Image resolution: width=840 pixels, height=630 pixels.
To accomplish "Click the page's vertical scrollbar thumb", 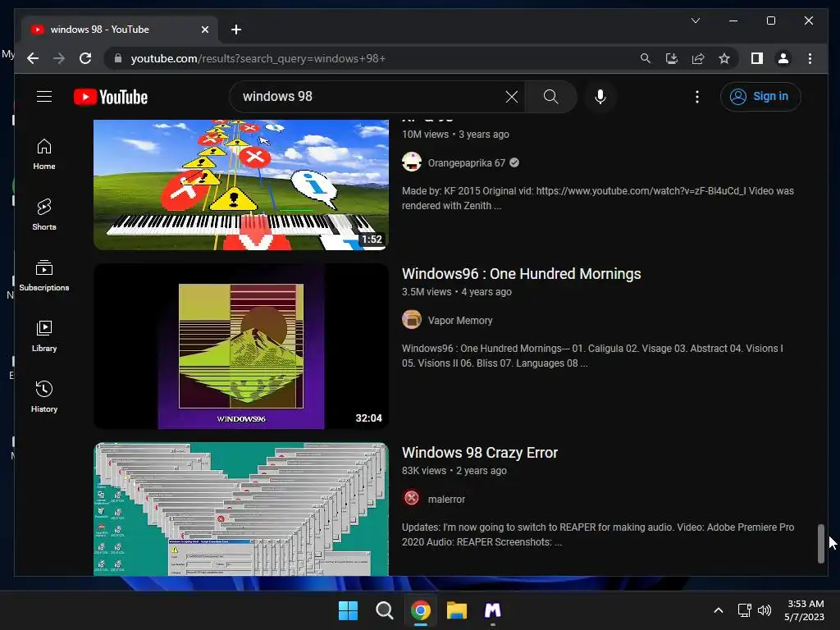I will click(820, 544).
